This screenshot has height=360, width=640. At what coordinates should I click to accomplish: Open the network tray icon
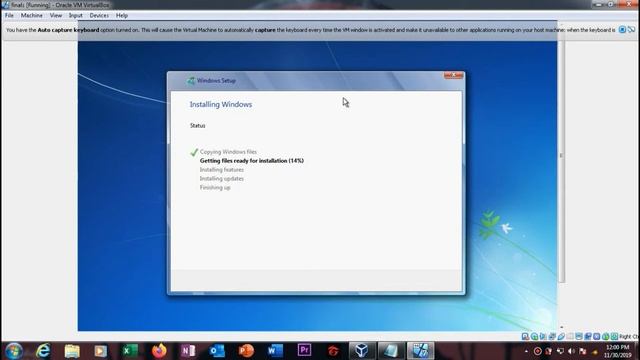click(x=560, y=351)
